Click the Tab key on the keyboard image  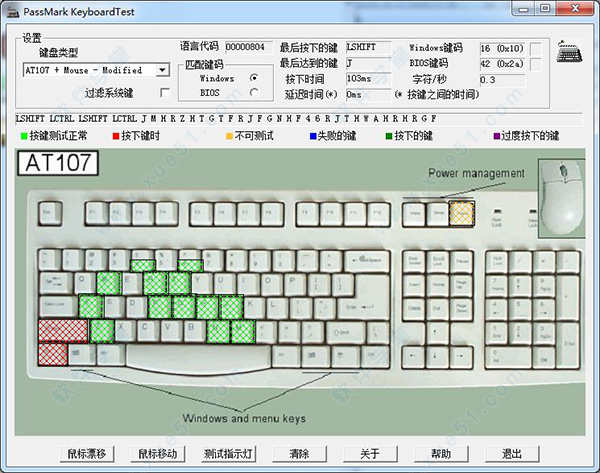coord(56,283)
